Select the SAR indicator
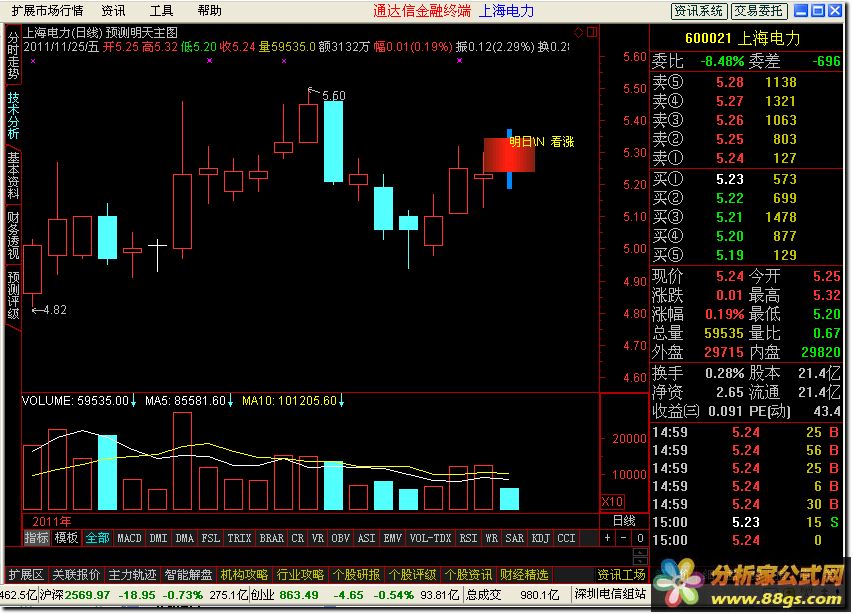Image resolution: width=853 pixels, height=614 pixels. (x=514, y=538)
